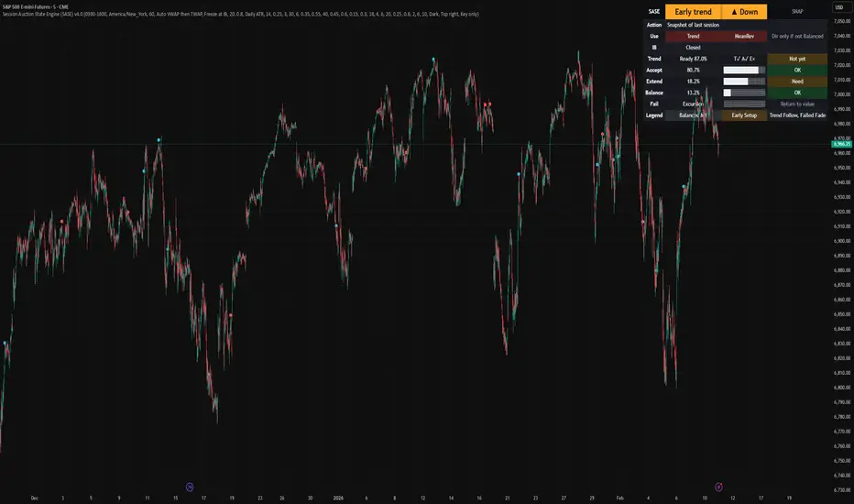Click 'Snapshot of last session' action text
This screenshot has height=504, width=854.
[x=693, y=25]
